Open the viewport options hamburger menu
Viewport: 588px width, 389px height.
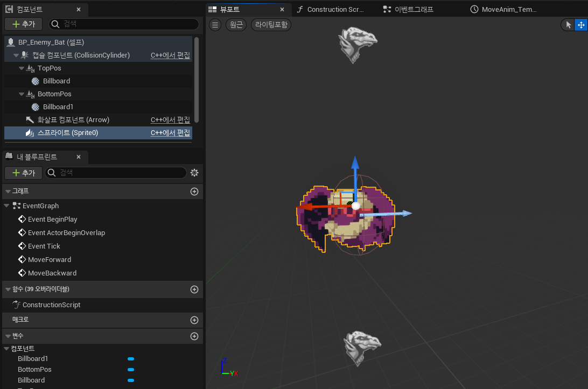coord(215,25)
